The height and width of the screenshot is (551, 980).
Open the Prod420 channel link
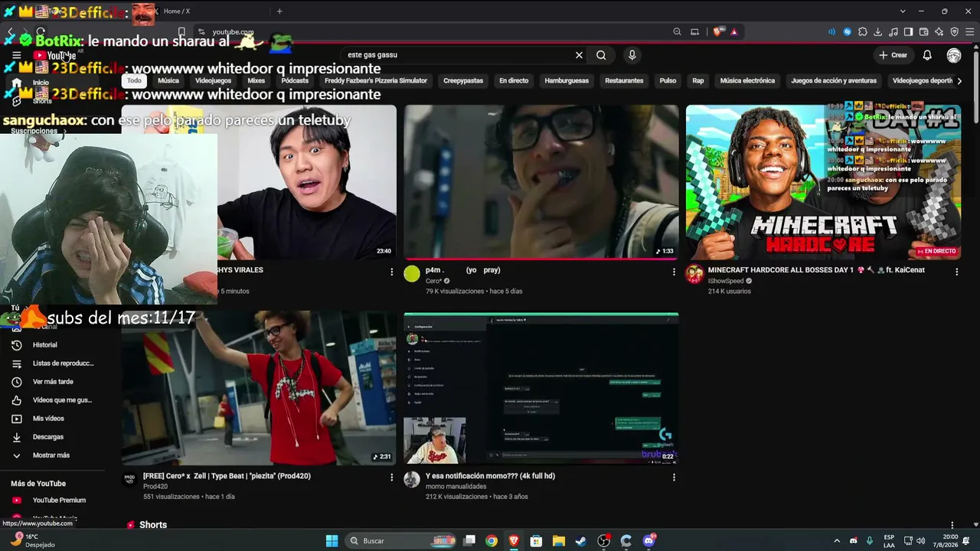click(x=155, y=487)
